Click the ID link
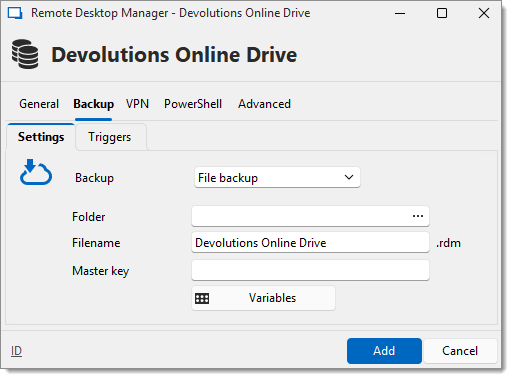Screen dimensions: 512x379 (x=16, y=351)
